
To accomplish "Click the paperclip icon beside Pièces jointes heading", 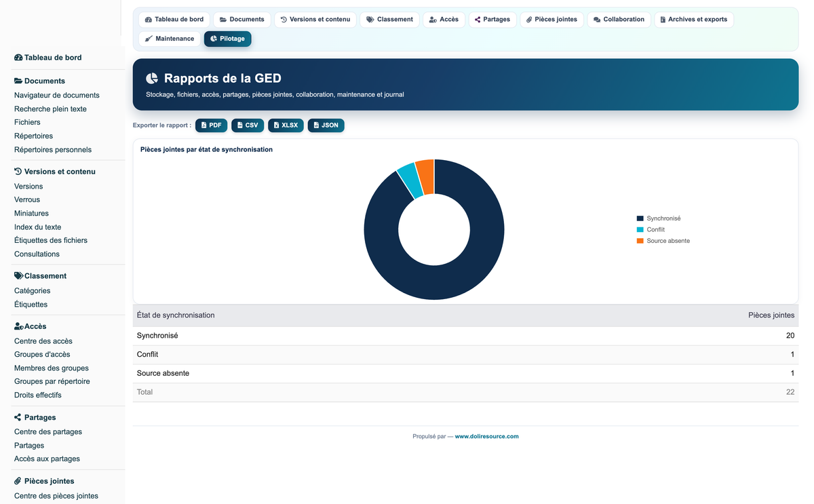I will pos(18,481).
